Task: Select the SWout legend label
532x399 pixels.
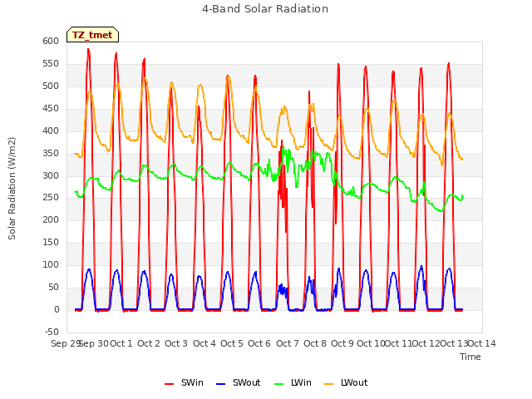Action: coord(246,382)
